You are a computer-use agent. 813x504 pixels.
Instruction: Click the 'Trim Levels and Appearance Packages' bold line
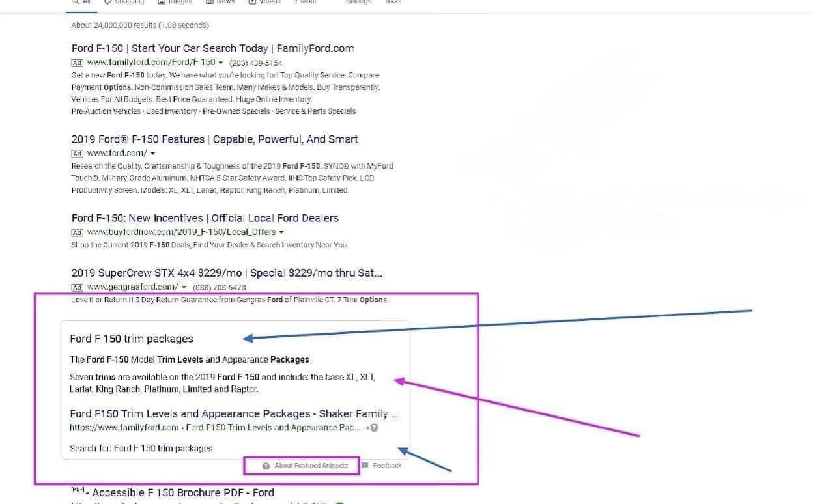[190, 359]
